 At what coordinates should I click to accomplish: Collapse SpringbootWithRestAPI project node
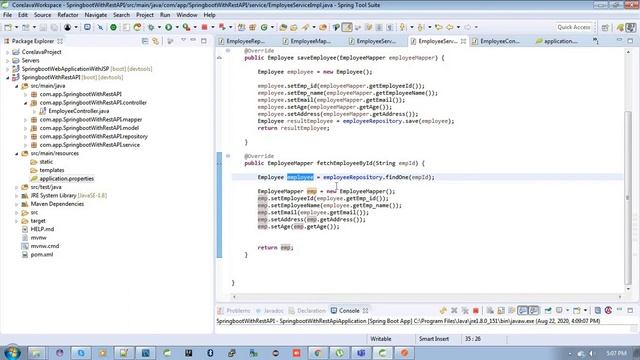[7, 78]
